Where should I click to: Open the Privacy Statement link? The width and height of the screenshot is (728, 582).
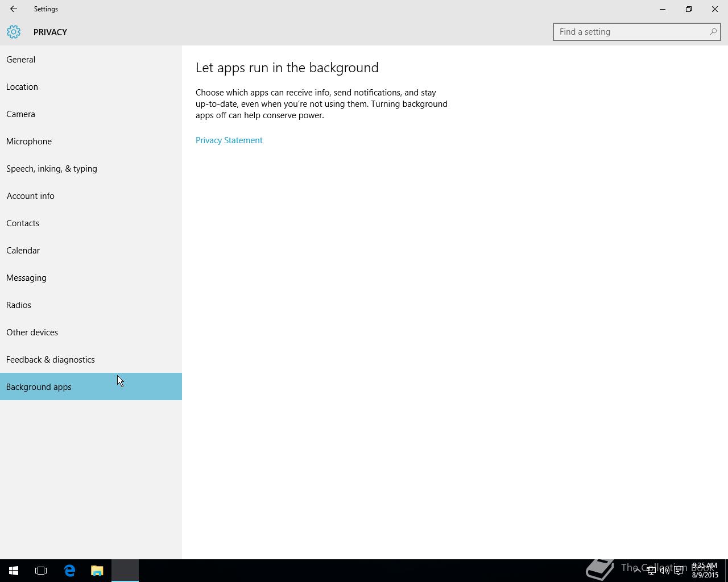229,140
